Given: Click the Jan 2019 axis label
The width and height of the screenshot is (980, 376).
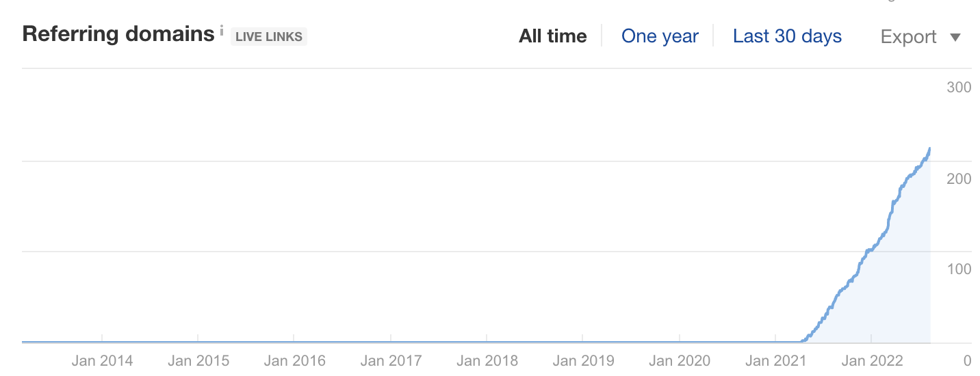Looking at the screenshot, I should (583, 360).
